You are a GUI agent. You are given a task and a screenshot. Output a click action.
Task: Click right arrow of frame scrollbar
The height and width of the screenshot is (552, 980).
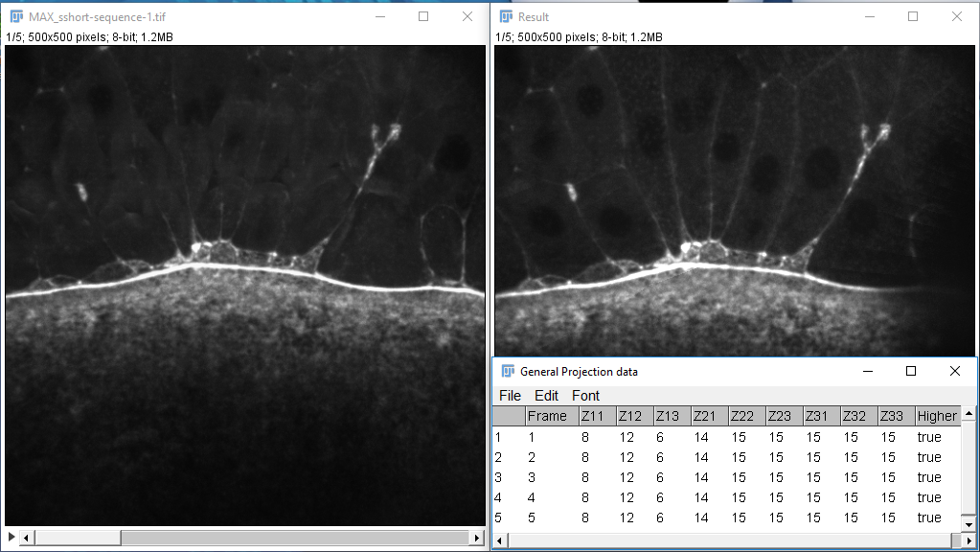click(x=475, y=539)
